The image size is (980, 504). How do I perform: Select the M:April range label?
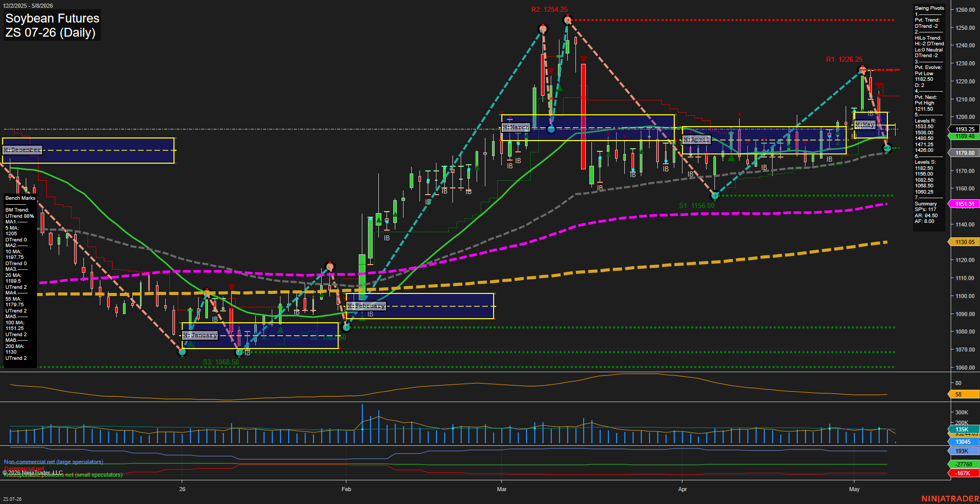tap(696, 140)
